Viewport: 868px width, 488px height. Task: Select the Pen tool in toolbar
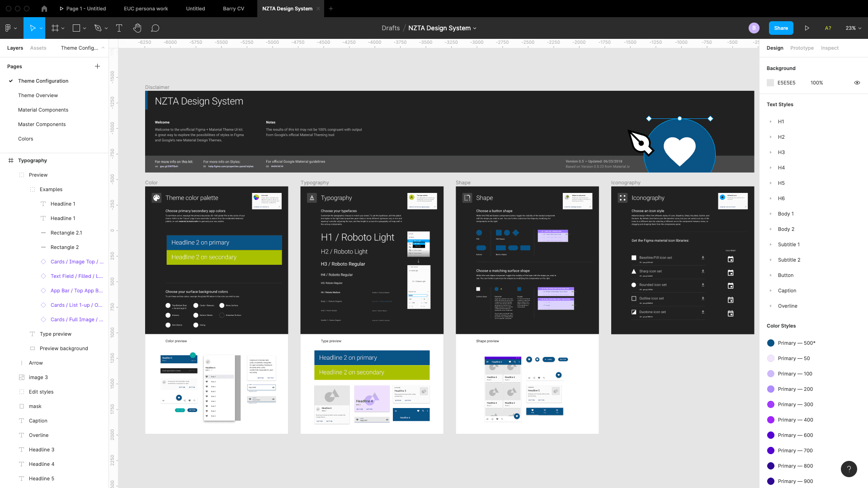pos(98,28)
